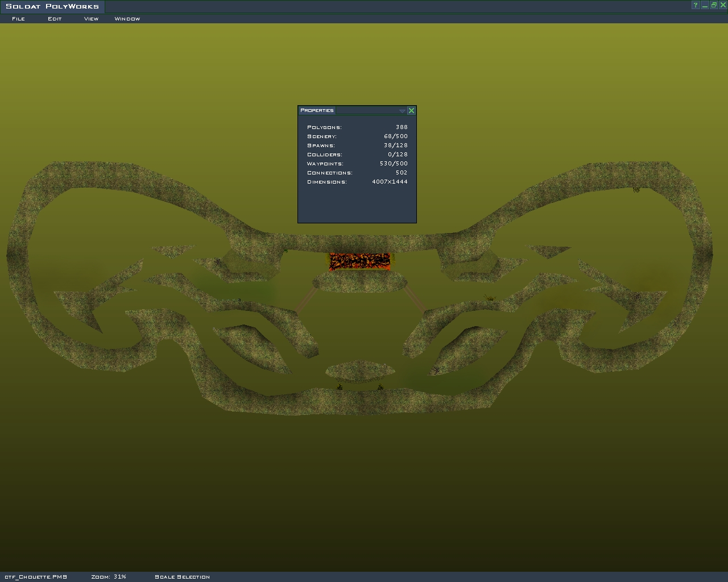Collapse the Properties panel with triangle arrow
728x582 pixels.
[402, 111]
